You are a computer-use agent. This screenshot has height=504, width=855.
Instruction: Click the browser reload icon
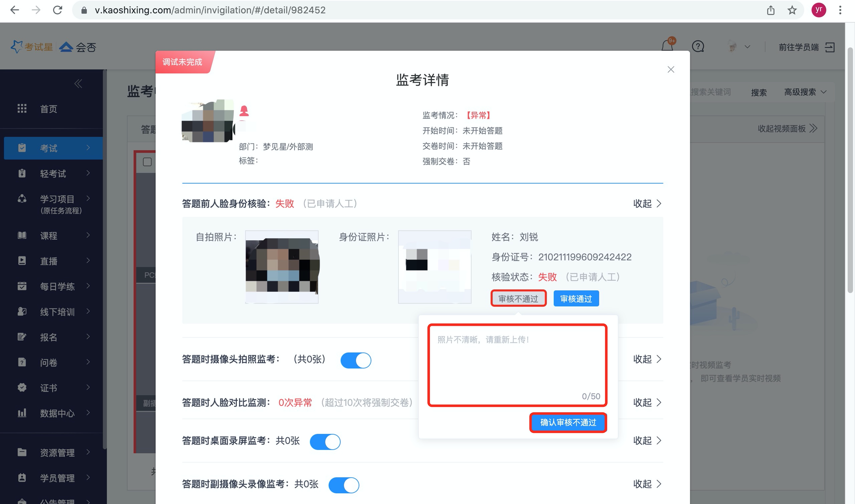58,10
